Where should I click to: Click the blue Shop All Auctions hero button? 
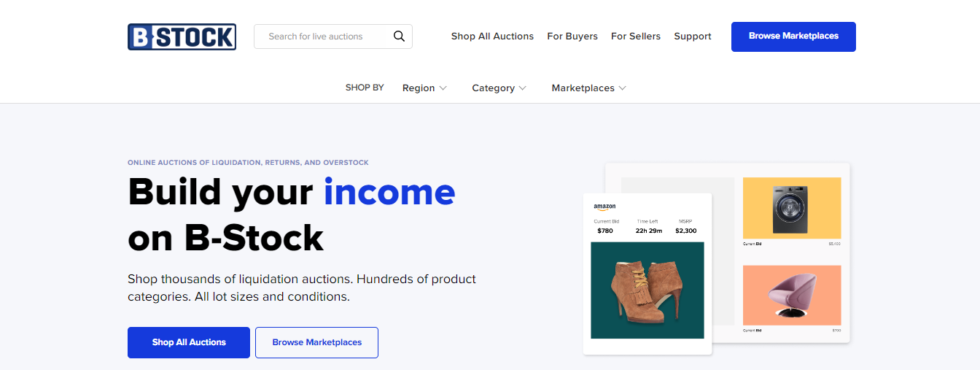click(x=189, y=342)
